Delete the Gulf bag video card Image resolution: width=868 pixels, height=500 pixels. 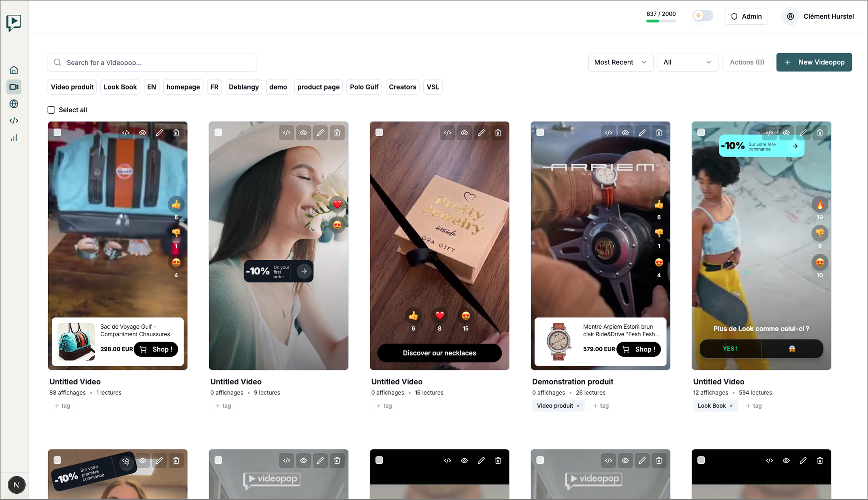(176, 133)
